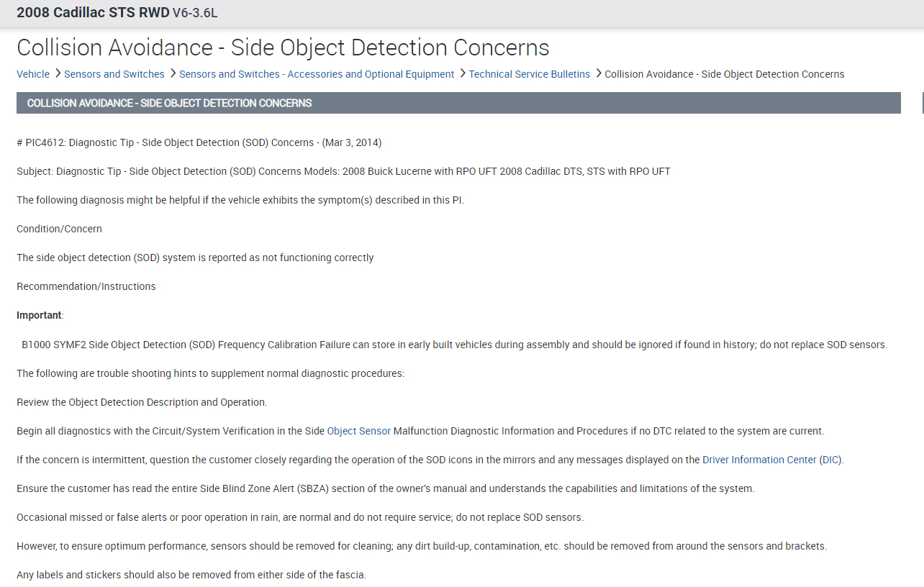
Task: Go to the Vehicle breadcrumb link
Action: point(33,74)
